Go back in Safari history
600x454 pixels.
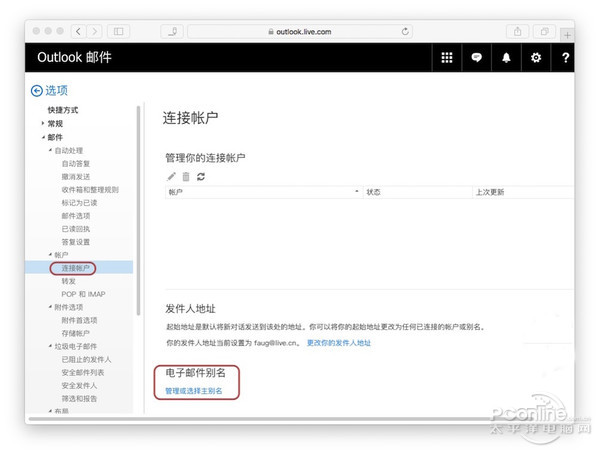click(78, 31)
